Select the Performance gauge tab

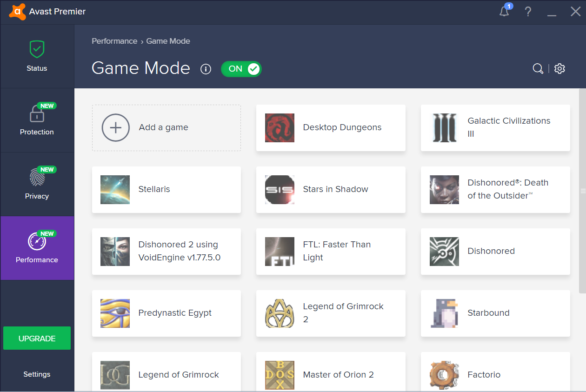(37, 248)
